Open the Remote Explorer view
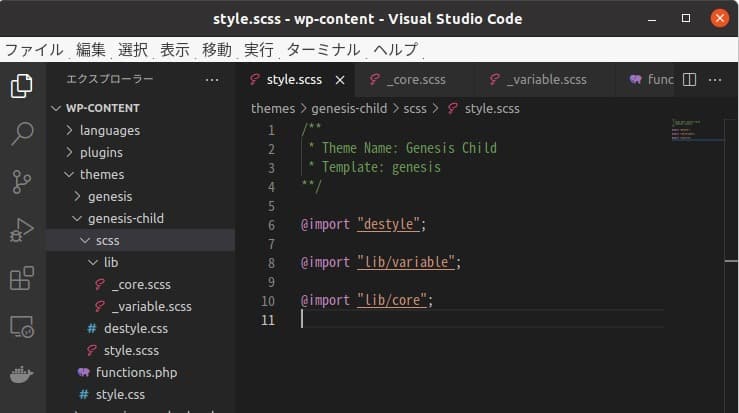739x413 pixels. point(22,326)
